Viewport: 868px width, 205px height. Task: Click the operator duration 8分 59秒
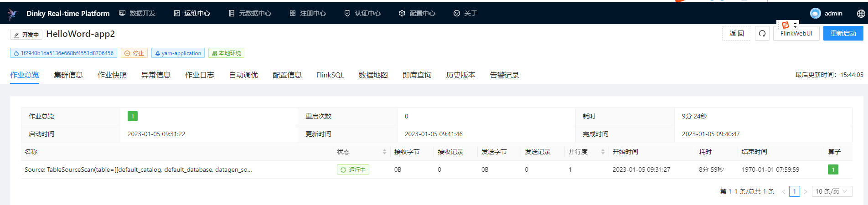pyautogui.click(x=711, y=169)
